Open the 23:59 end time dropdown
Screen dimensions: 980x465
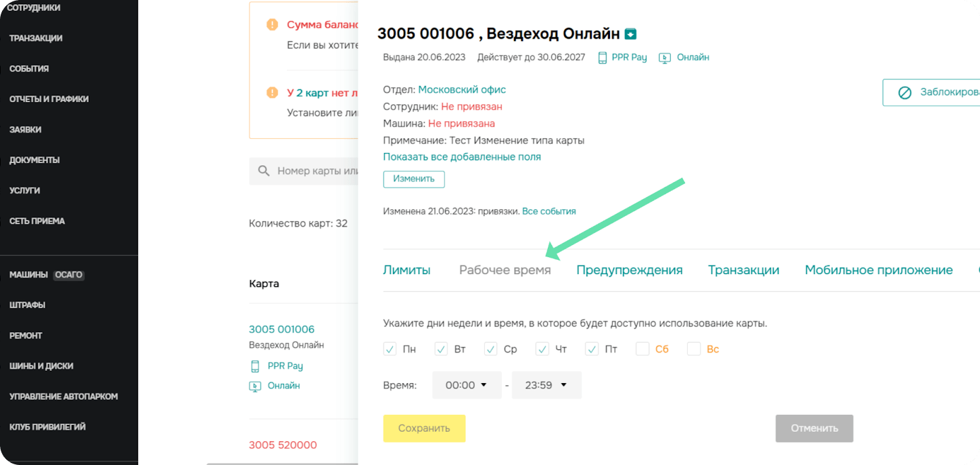pyautogui.click(x=546, y=385)
